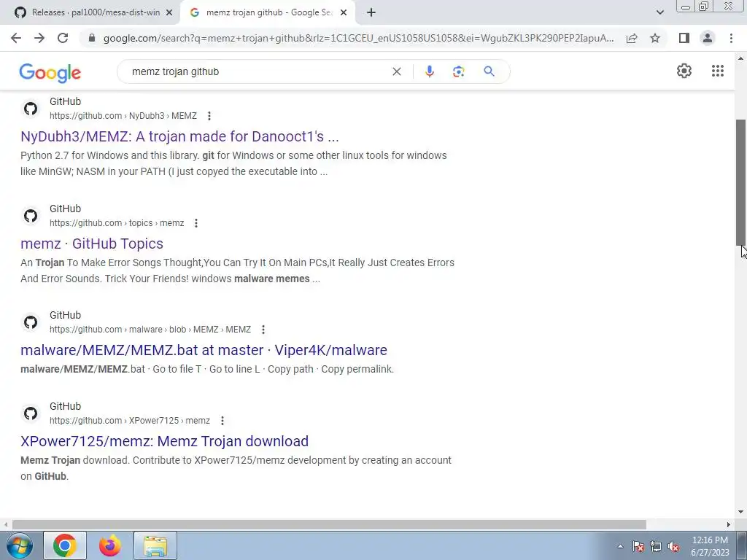Show hidden system tray icons
The image size is (747, 560).
pos(620,546)
